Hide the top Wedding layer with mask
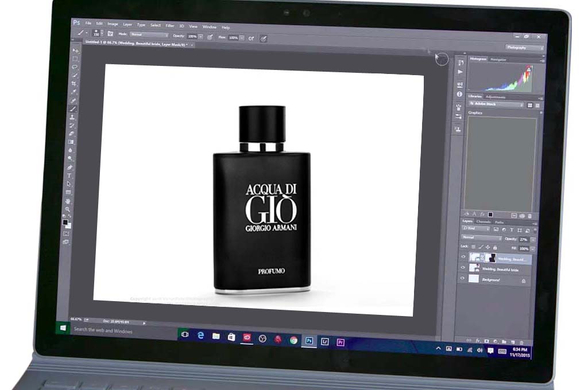Screen dimensions: 588x390 click(x=463, y=257)
